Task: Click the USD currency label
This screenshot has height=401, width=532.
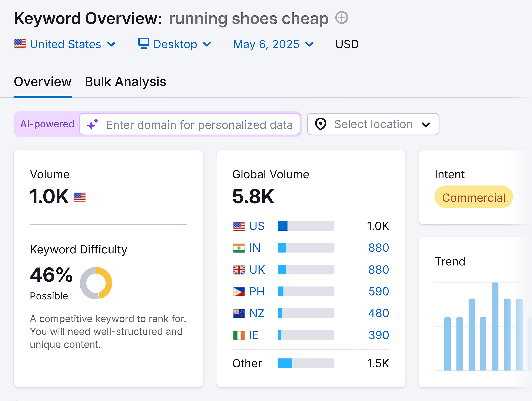Action: [347, 44]
